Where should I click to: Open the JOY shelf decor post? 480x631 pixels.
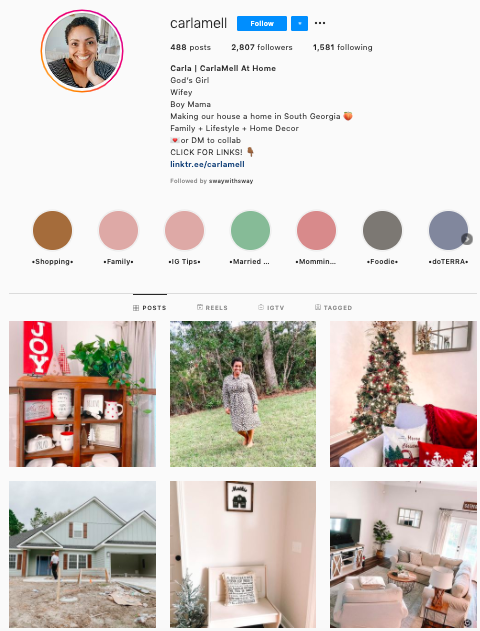(82, 394)
